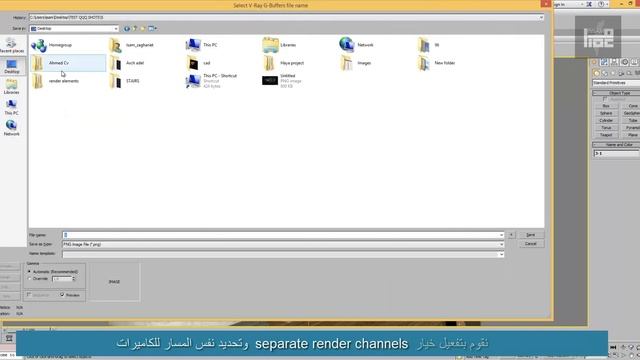Click the Box primitive button
Viewport: 640px width, 360px height.
606,106
